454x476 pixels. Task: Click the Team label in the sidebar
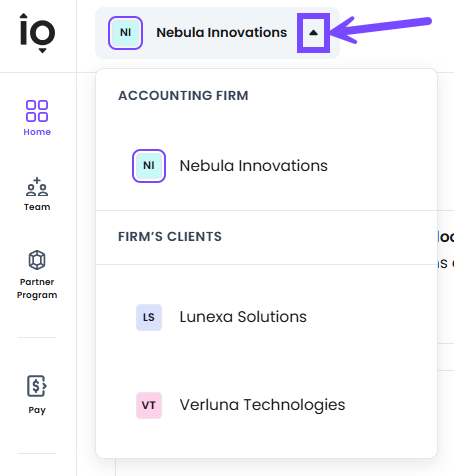(x=37, y=207)
